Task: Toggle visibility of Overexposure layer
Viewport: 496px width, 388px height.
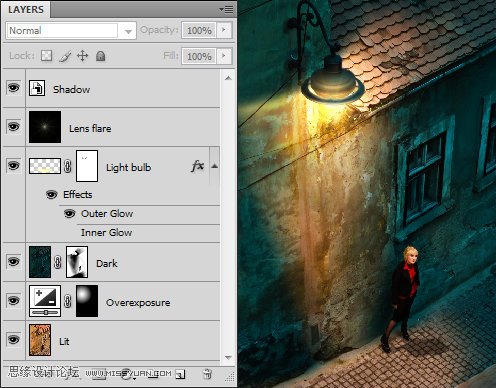Action: [13, 301]
